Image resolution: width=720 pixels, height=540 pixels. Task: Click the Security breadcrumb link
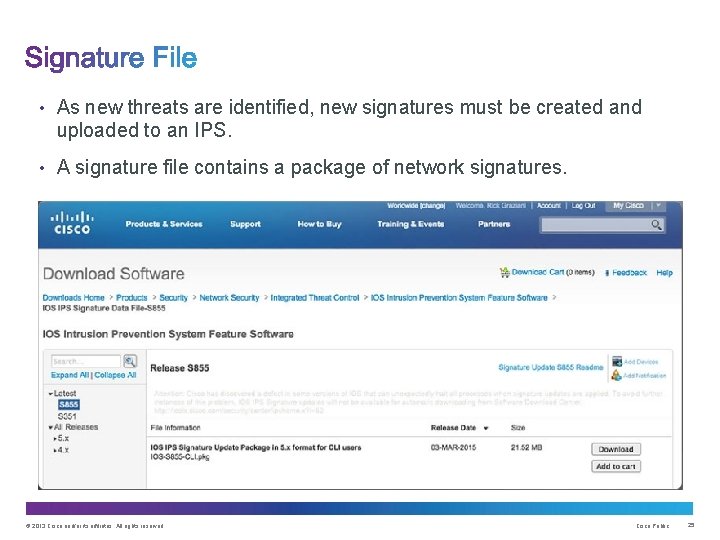pyautogui.click(x=174, y=298)
